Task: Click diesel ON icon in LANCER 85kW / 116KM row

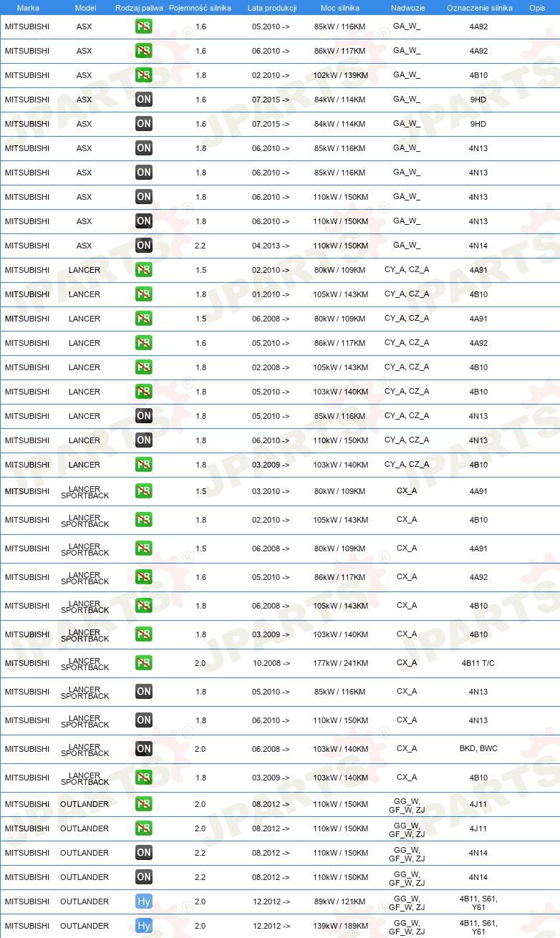Action: pyautogui.click(x=144, y=416)
